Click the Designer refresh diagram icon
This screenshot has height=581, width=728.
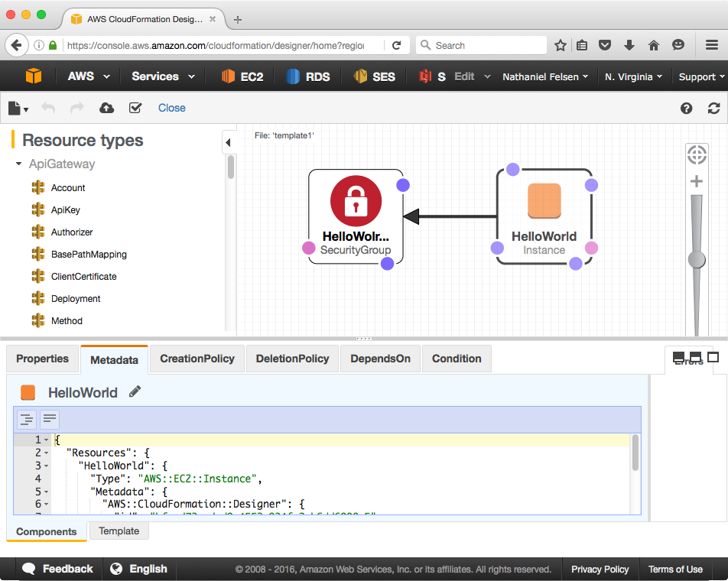[x=713, y=108]
